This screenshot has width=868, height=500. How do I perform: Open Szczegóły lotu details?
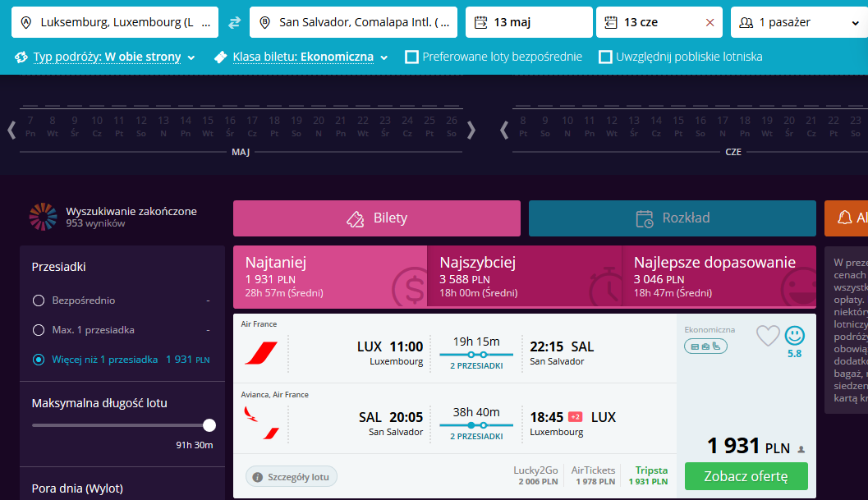point(292,477)
